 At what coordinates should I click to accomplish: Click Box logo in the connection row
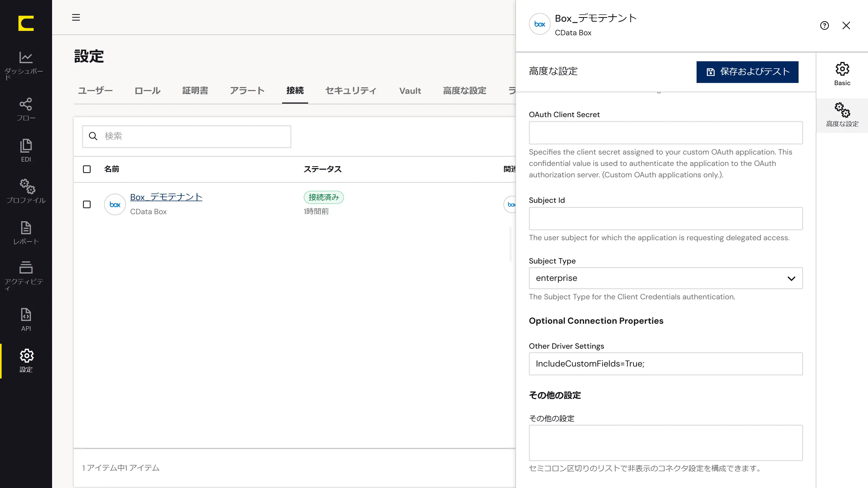115,204
